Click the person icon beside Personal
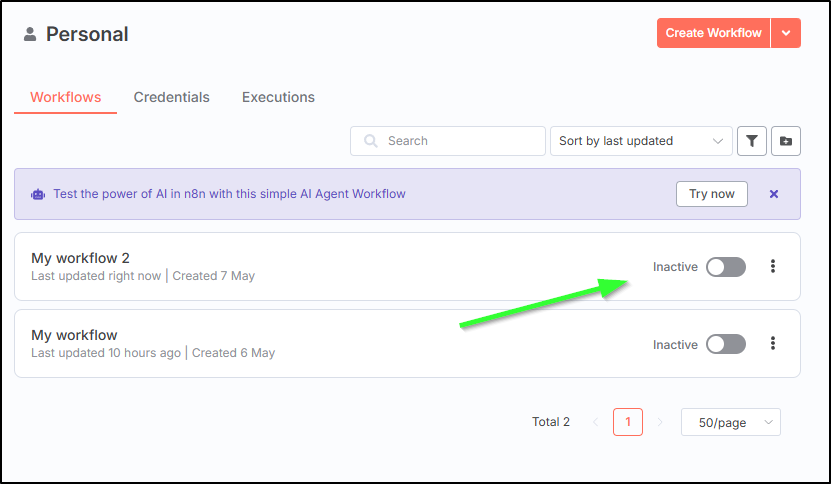 (30, 34)
